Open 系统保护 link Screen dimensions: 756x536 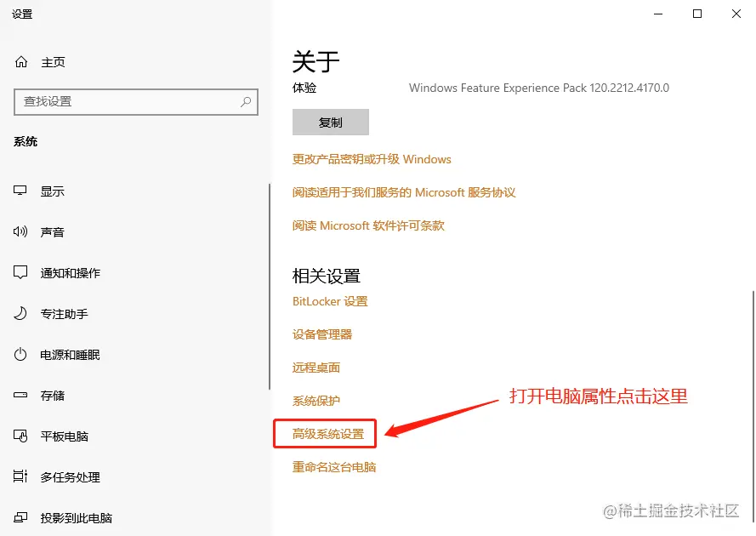pos(316,401)
